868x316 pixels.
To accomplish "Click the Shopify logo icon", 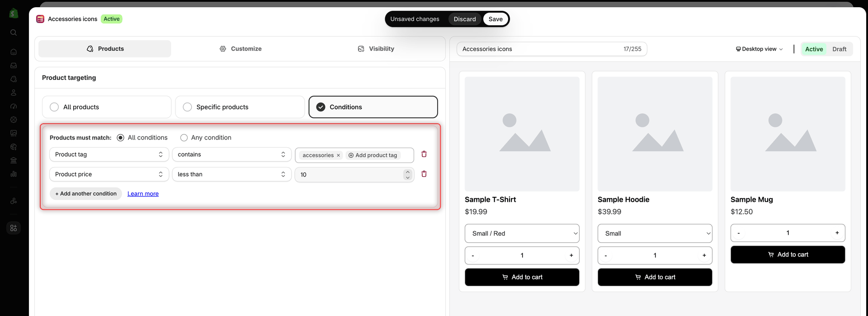I will (14, 14).
